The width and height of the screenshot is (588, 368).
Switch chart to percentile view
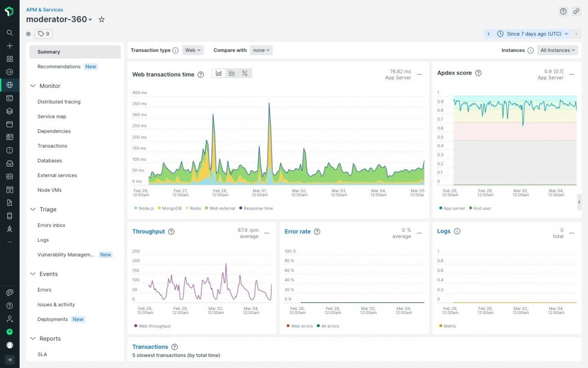245,73
